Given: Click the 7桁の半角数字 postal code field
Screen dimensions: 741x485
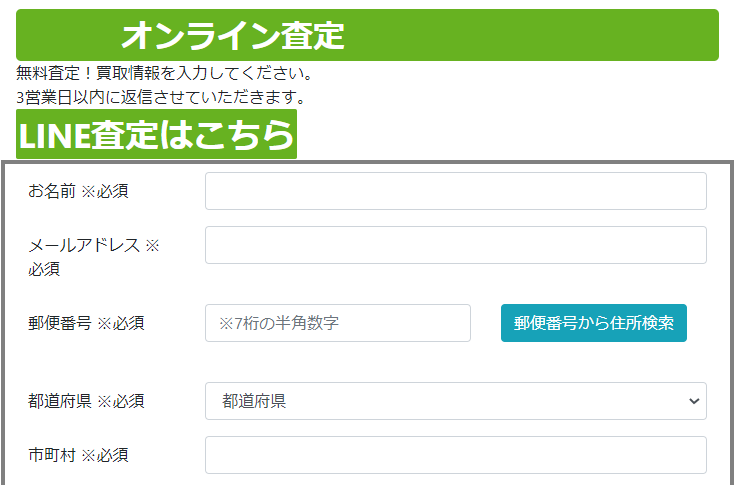Looking at the screenshot, I should [x=337, y=323].
